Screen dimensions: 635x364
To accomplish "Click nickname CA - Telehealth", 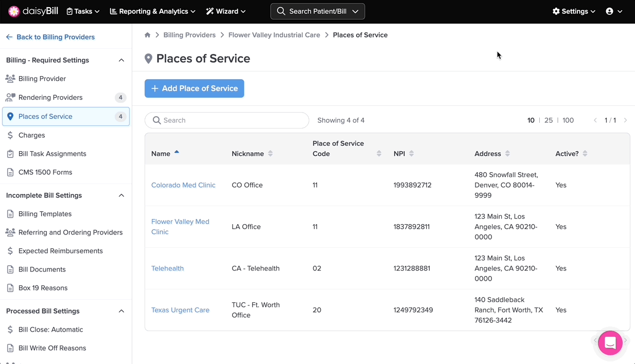I will coord(256,268).
